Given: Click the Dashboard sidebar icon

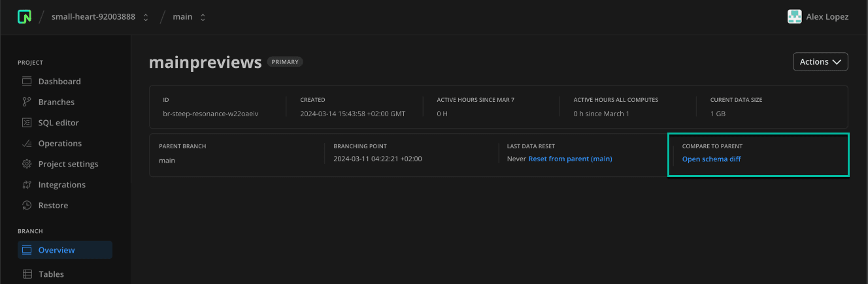Looking at the screenshot, I should (27, 82).
